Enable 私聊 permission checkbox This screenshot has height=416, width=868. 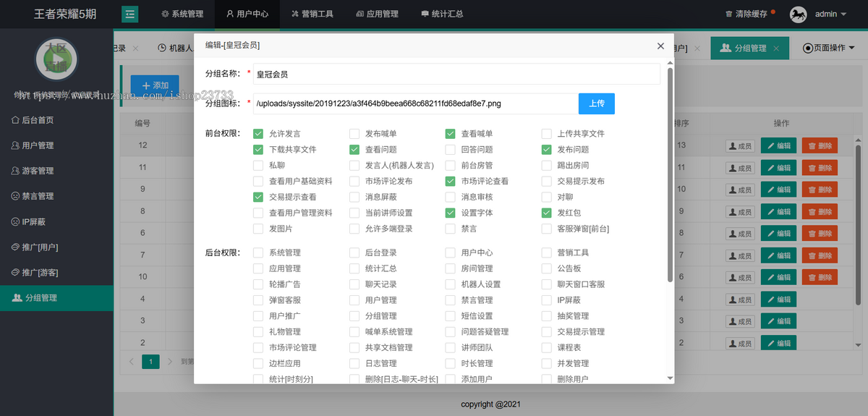click(x=258, y=166)
